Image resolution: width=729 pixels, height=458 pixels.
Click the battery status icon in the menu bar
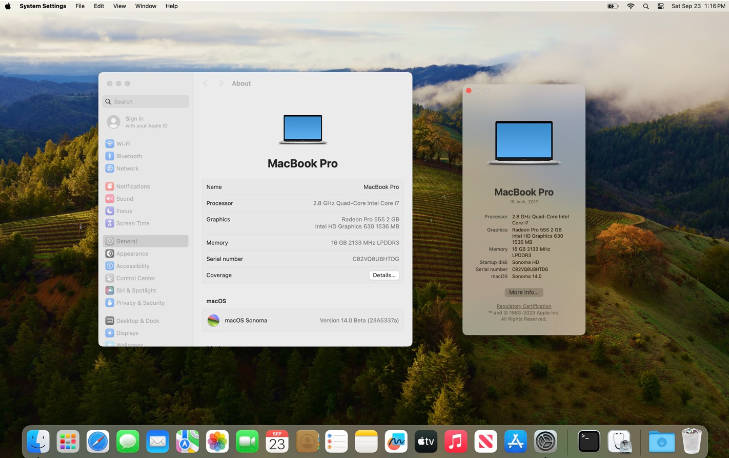pos(613,6)
